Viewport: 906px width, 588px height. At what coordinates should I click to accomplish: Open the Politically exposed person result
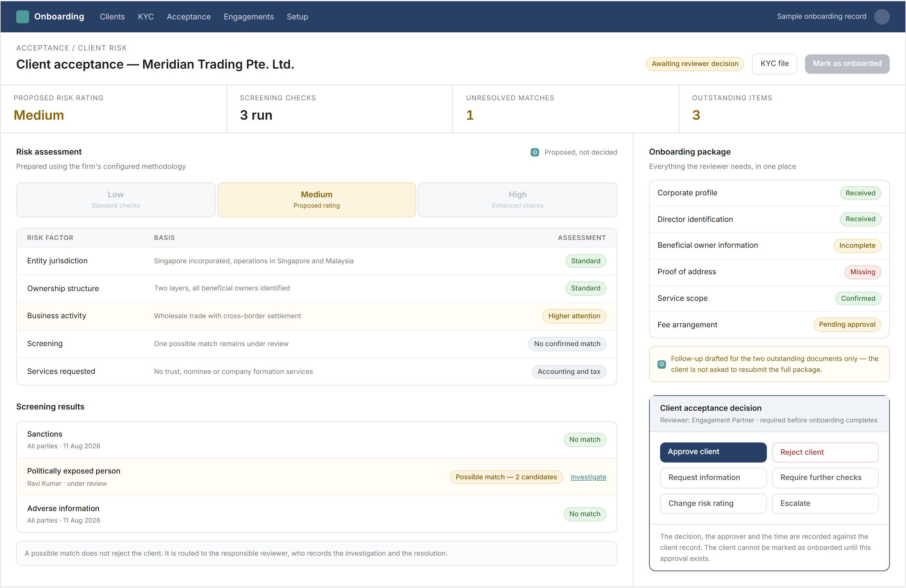(x=316, y=477)
